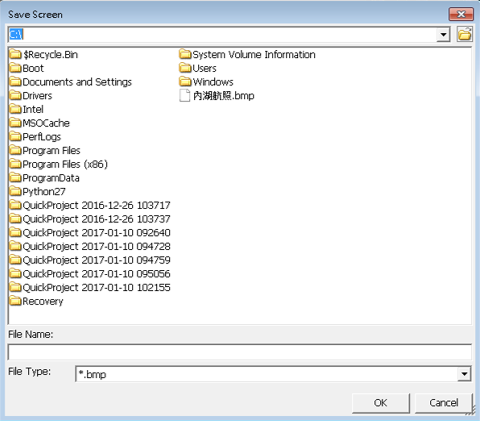Click the up-folder icon beside path box
480x421 pixels.
464,34
